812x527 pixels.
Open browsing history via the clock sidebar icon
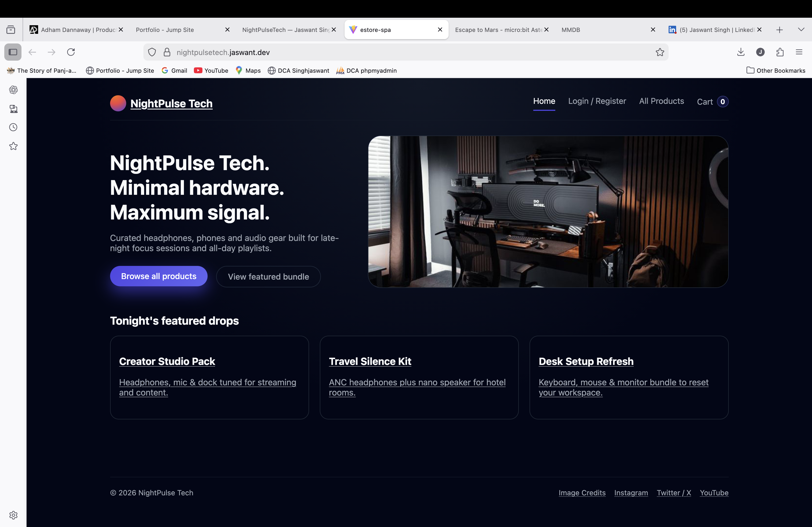click(x=13, y=127)
